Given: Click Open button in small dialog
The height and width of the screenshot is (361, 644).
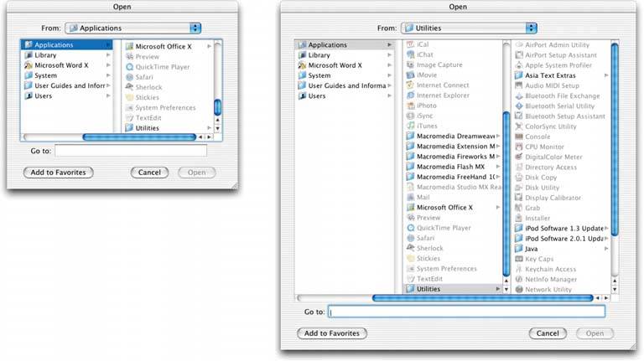Looking at the screenshot, I should (x=197, y=173).
